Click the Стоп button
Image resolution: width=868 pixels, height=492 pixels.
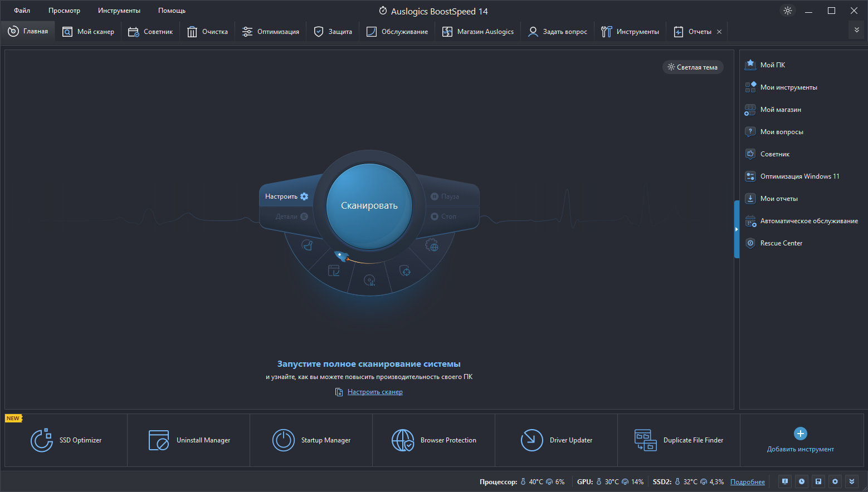[x=444, y=217]
